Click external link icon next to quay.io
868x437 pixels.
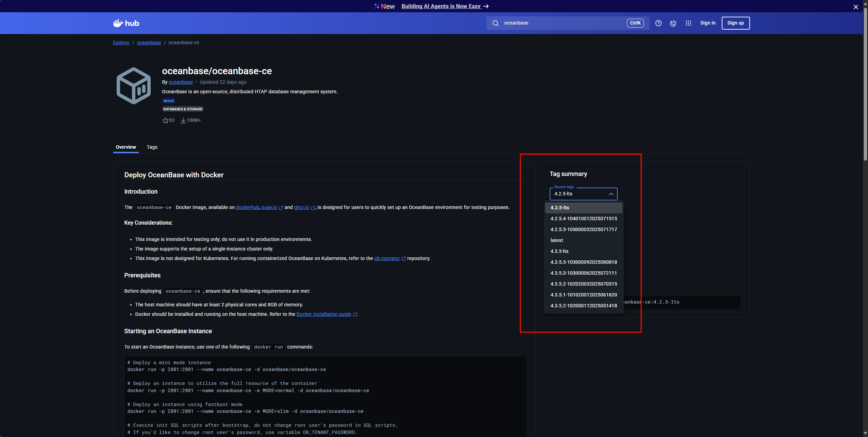281,208
